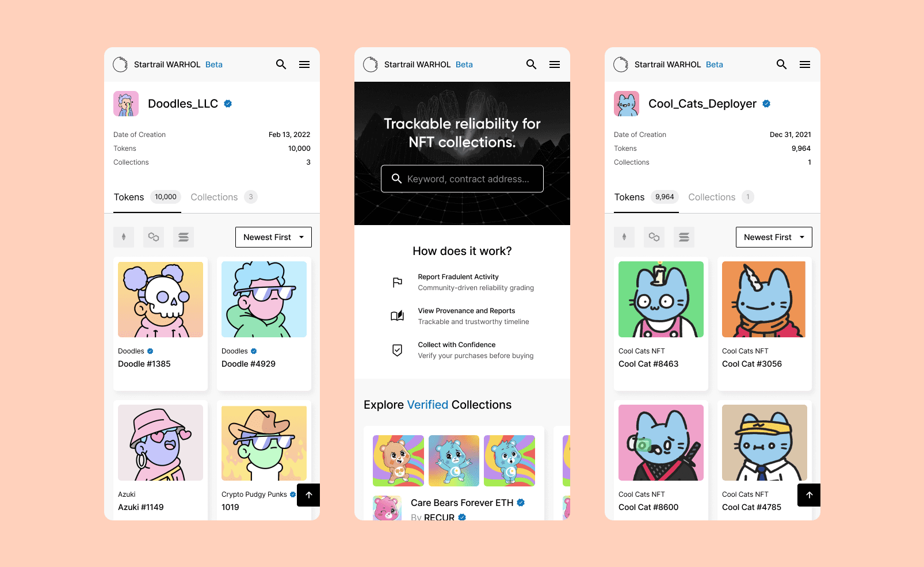Image resolution: width=924 pixels, height=567 pixels.
Task: Expand Newest First sort on Cool Cats screen
Action: (x=774, y=237)
